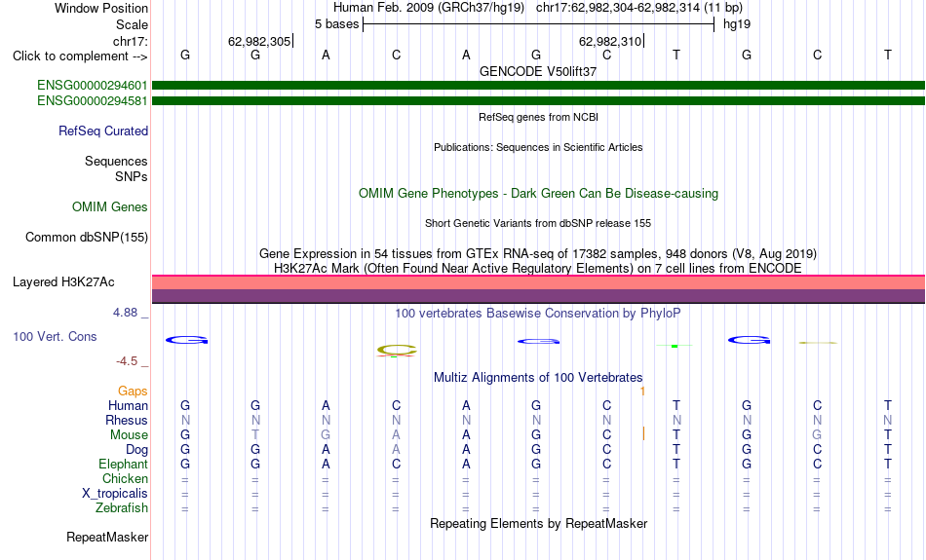Open the RefSeq Curated track label
This screenshot has width=926, height=560.
[102, 131]
